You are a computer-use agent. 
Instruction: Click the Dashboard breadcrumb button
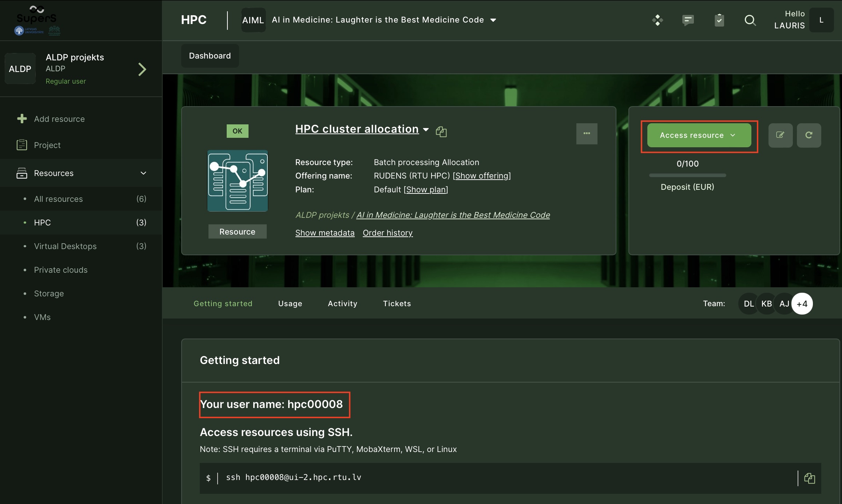pos(210,56)
